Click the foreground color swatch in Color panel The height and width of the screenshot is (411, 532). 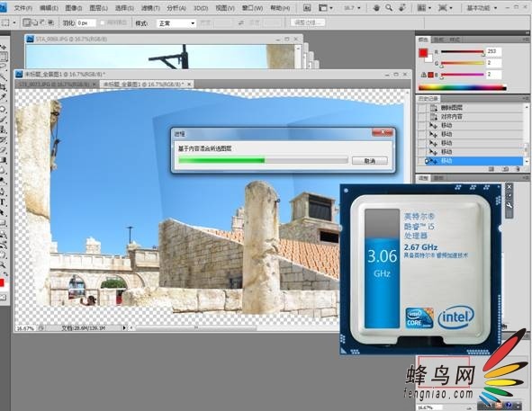[423, 53]
